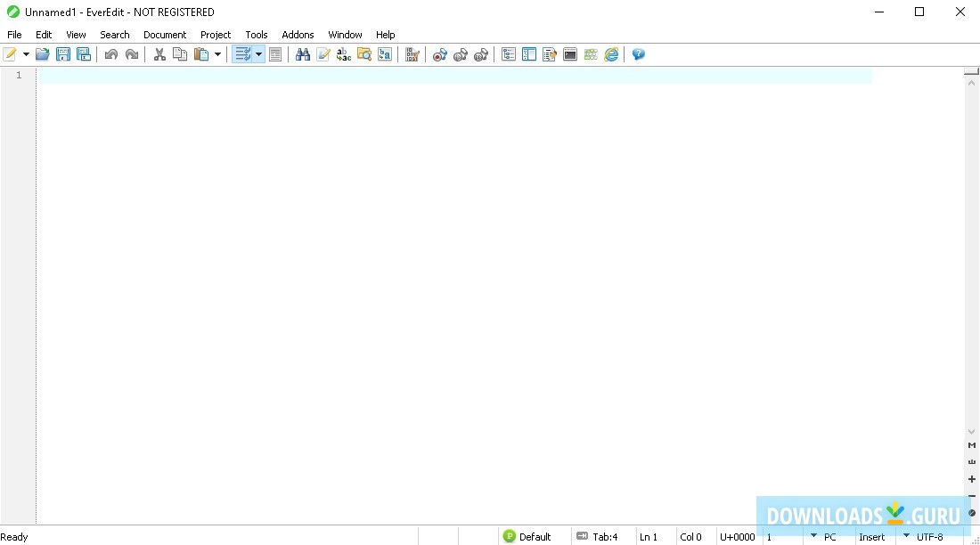Screen dimensions: 980x545
Task: Expand the Paste dropdown arrow
Action: (217, 54)
